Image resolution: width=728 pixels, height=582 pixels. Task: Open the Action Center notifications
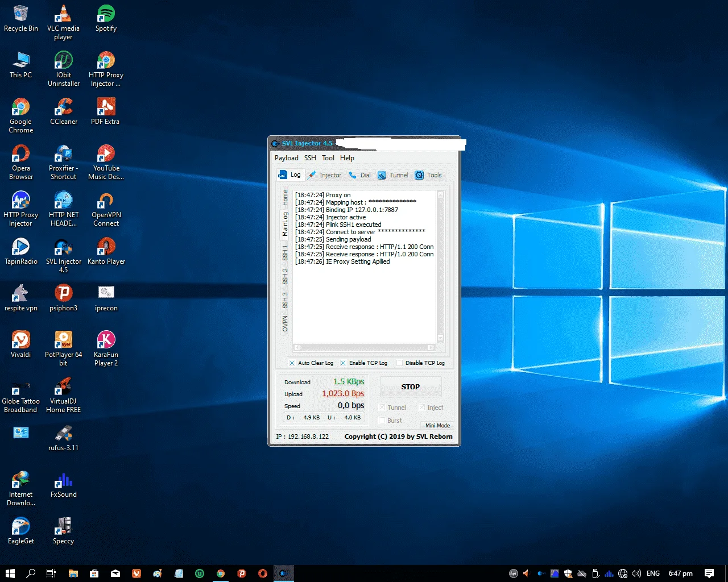pyautogui.click(x=709, y=573)
